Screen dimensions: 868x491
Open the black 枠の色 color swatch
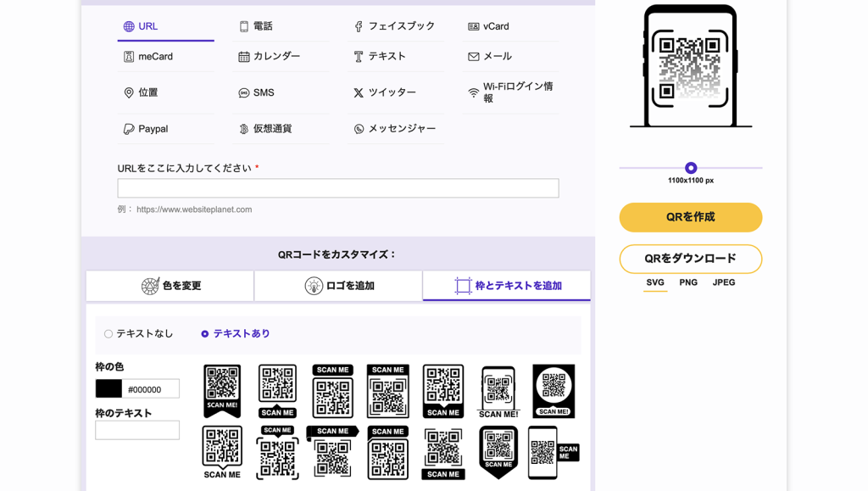coord(108,389)
